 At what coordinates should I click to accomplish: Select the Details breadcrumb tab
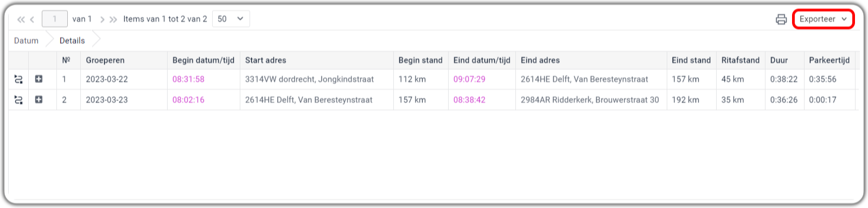click(72, 41)
